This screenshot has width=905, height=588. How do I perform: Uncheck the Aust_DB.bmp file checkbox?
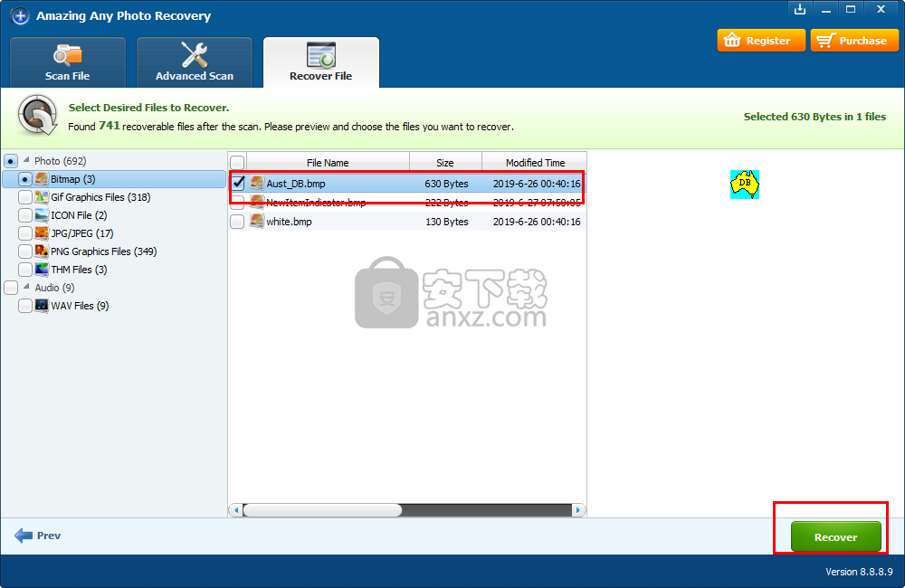coord(238,184)
